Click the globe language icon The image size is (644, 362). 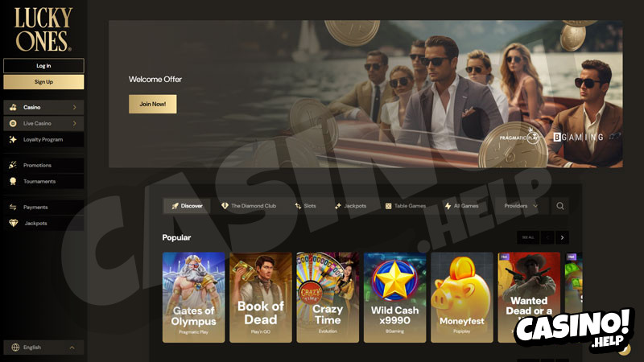tap(15, 348)
